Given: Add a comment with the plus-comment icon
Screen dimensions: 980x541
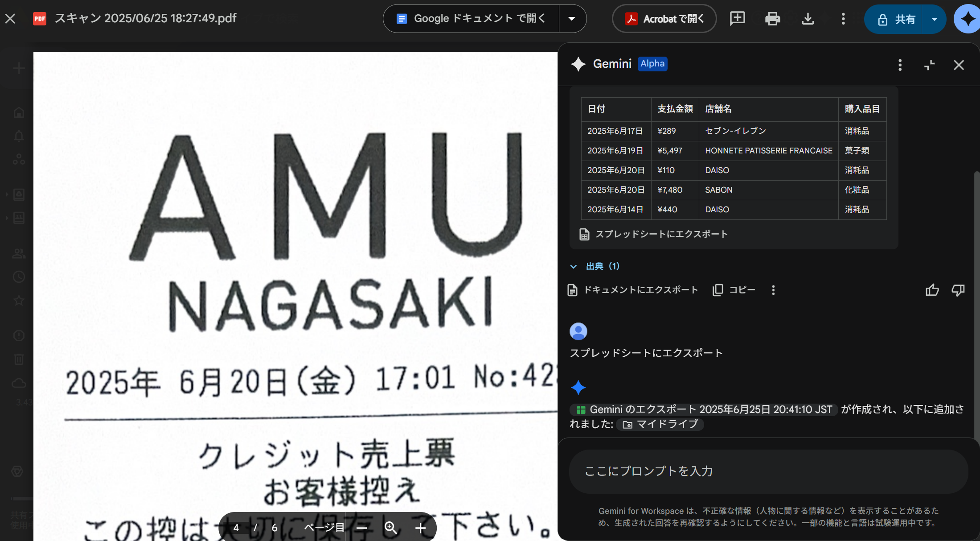Looking at the screenshot, I should (x=737, y=19).
